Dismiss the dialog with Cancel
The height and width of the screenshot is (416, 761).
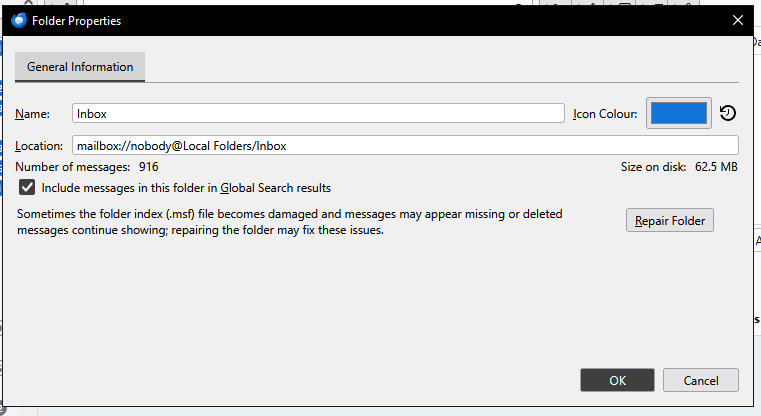coord(699,380)
